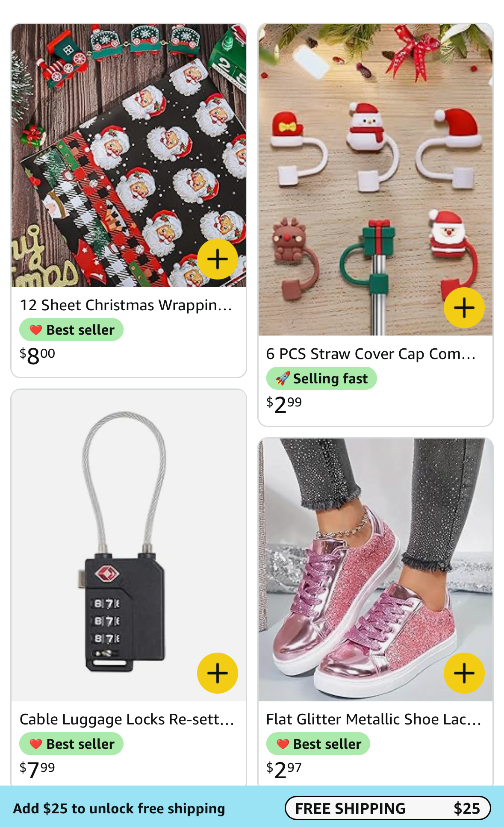This screenshot has width=504, height=827.
Task: Add Christmas Wrapping sheets to cart
Action: pyautogui.click(x=217, y=259)
